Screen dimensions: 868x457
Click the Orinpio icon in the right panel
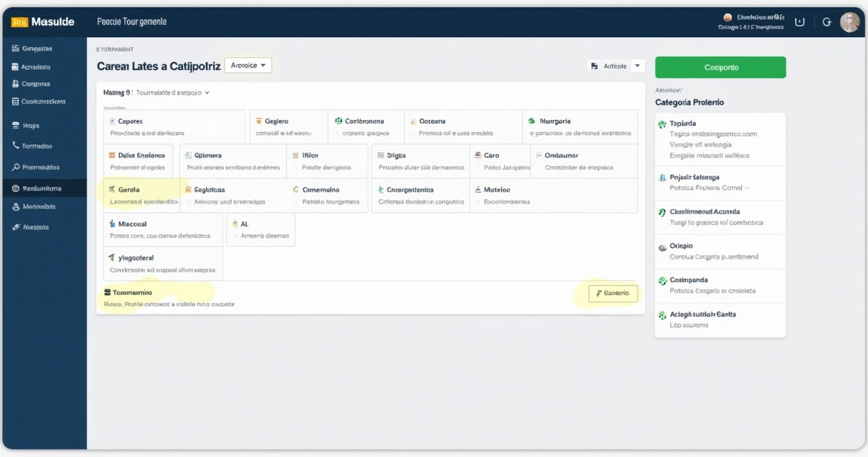tap(662, 246)
